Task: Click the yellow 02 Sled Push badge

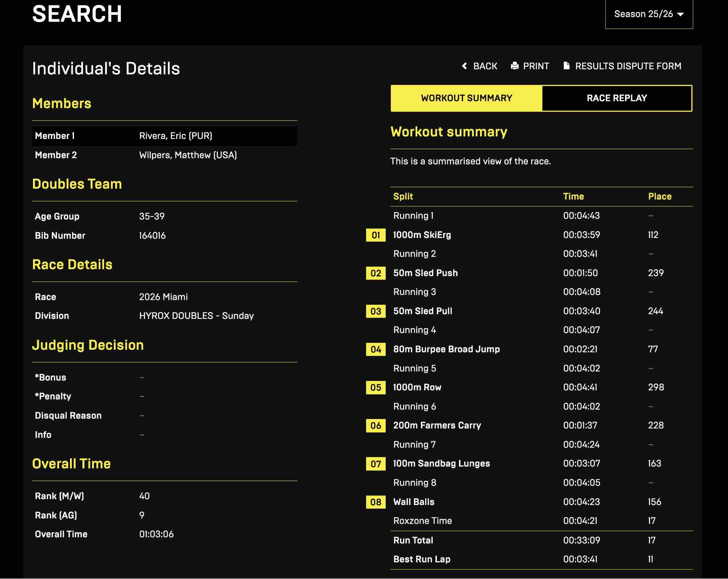Action: coord(376,273)
